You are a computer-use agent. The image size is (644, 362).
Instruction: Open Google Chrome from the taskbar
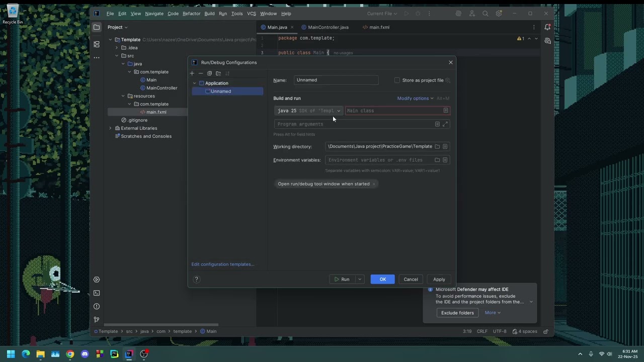click(70, 354)
